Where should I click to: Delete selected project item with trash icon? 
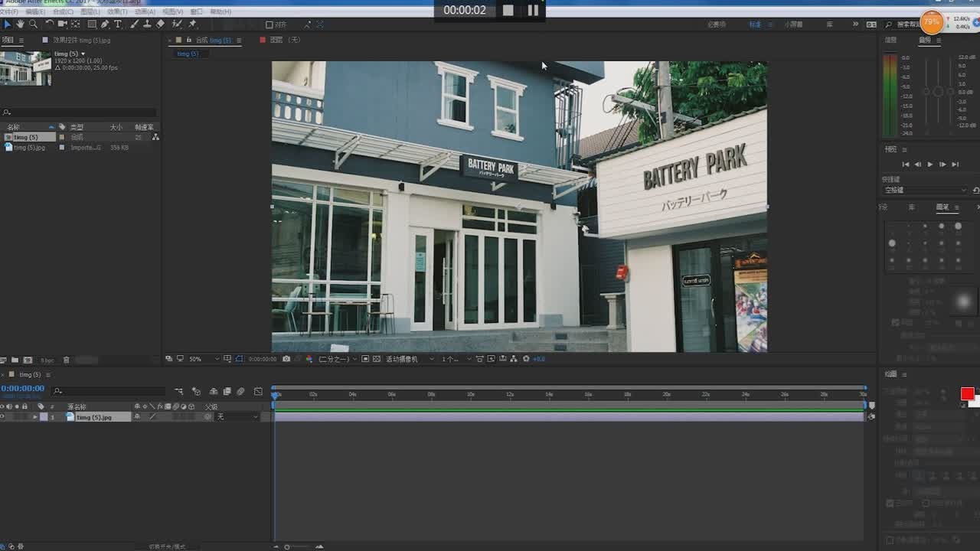pos(66,360)
